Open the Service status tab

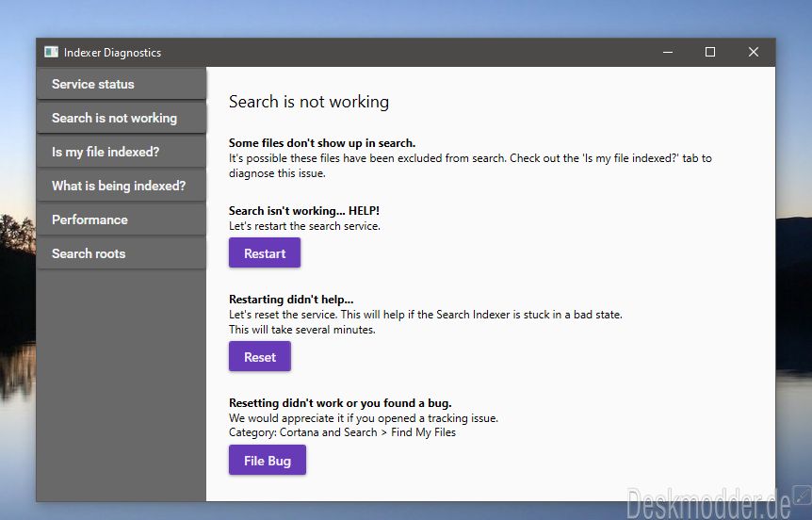pos(121,84)
